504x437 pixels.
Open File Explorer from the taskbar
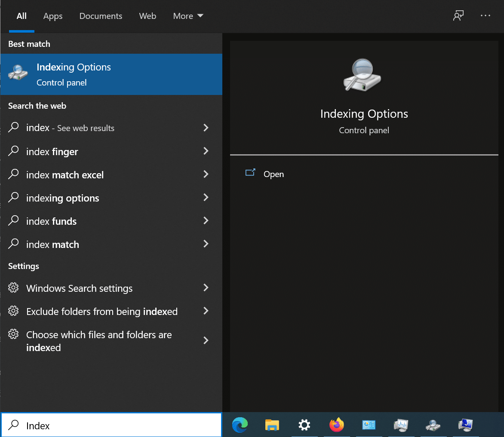point(272,425)
